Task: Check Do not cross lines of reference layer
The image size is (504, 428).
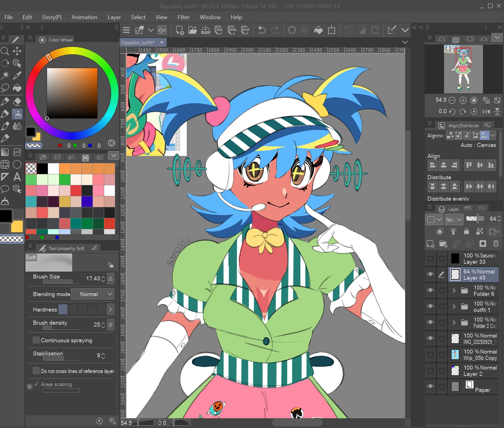Action: [36, 371]
